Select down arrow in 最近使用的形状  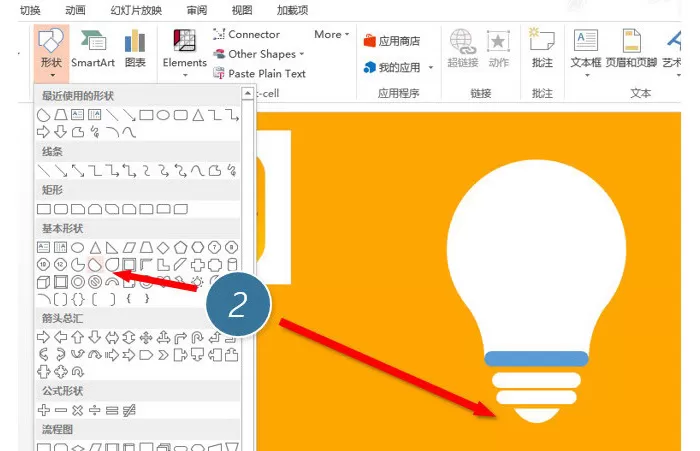61,132
